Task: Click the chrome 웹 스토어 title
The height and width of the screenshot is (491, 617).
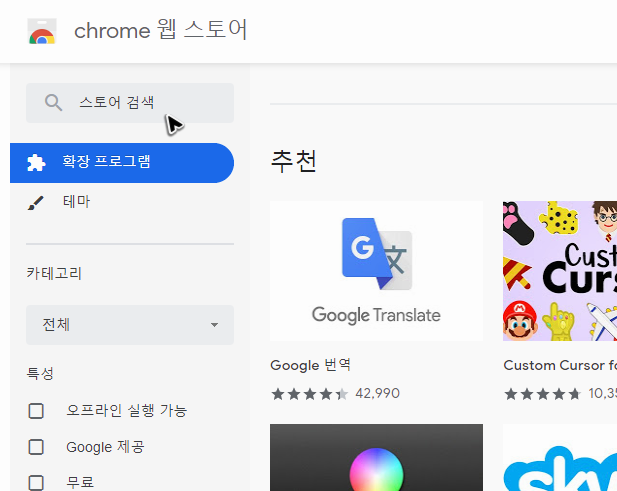Action: [161, 30]
